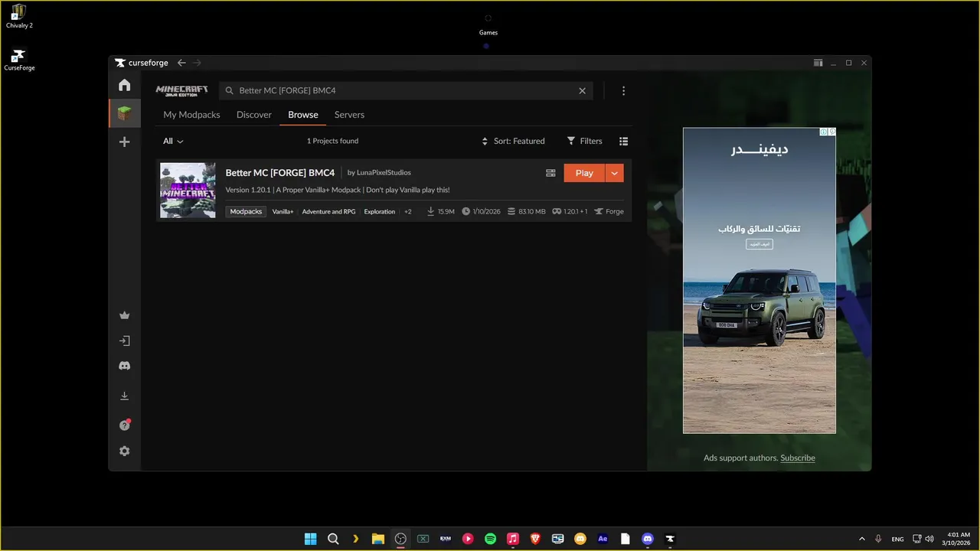Click into the modpack search field
Image resolution: width=980 pixels, height=551 pixels.
406,90
